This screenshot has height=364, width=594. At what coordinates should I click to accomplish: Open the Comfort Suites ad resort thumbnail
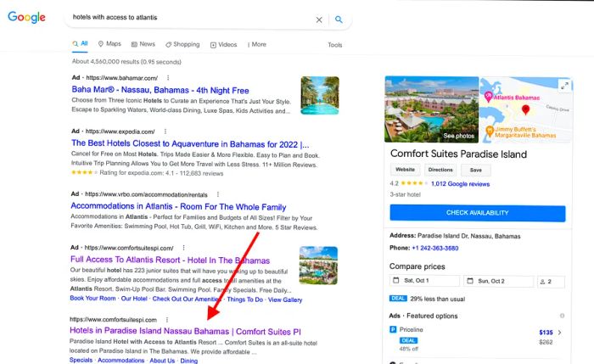tap(318, 266)
